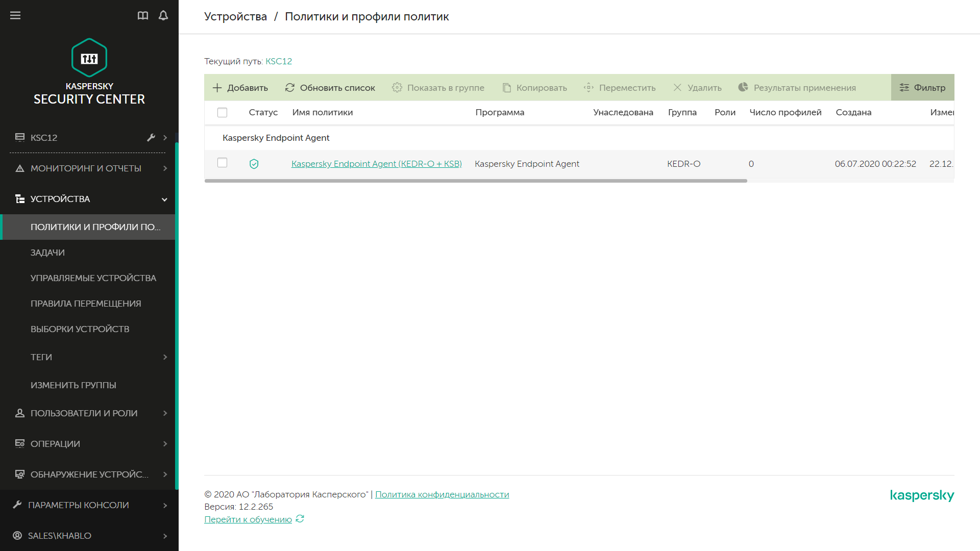
Task: Open the Filter panel button
Action: 922,88
